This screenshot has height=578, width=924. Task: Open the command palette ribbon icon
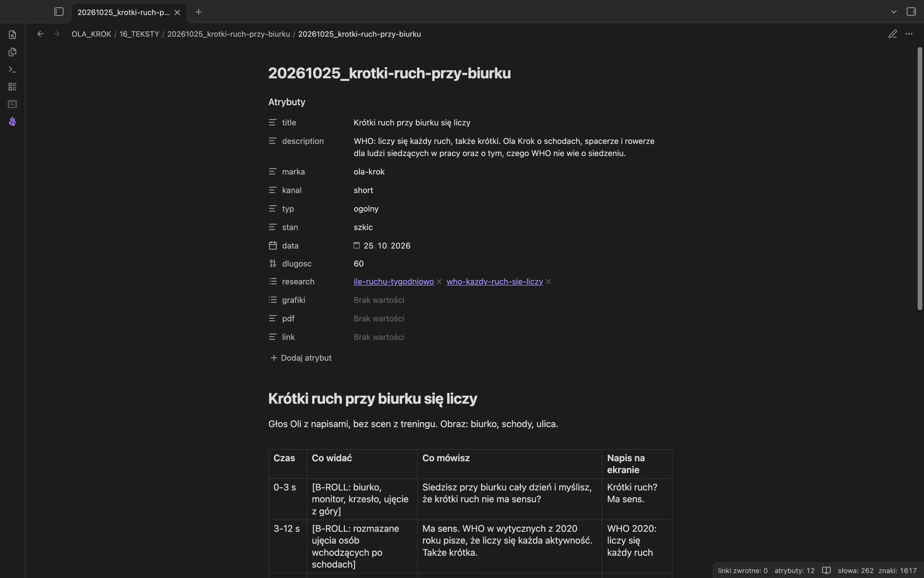click(x=12, y=70)
